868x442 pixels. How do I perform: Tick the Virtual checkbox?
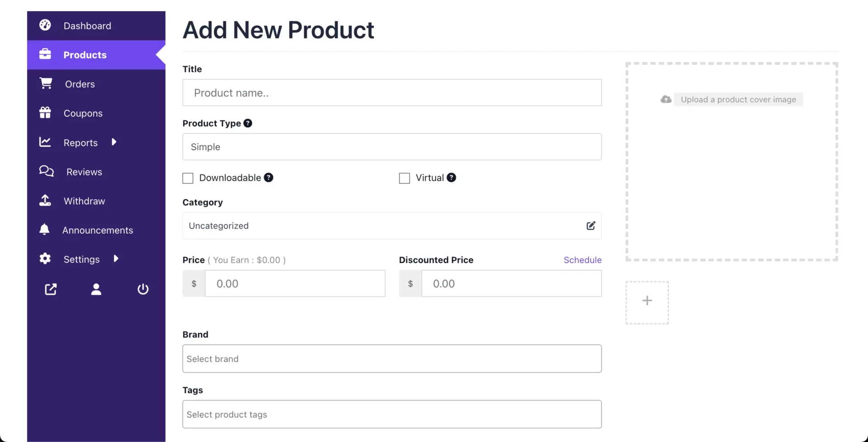tap(404, 178)
